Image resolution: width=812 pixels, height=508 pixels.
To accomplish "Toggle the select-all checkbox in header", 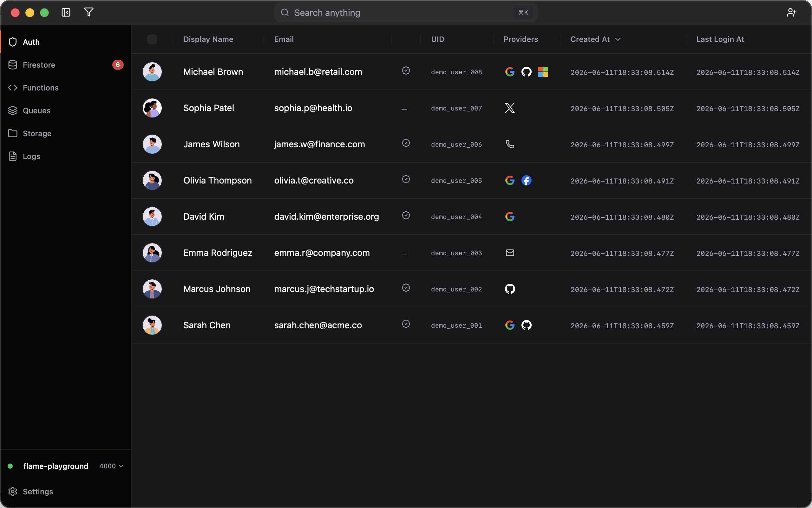I will click(152, 39).
